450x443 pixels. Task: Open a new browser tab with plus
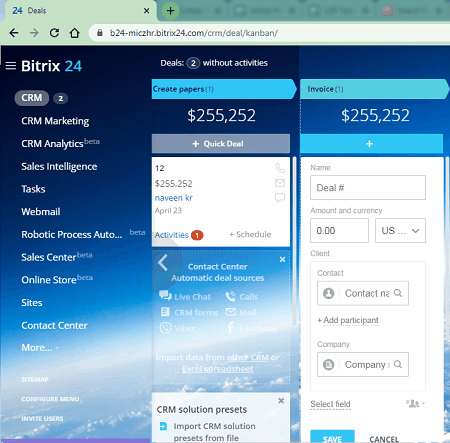pos(170,11)
